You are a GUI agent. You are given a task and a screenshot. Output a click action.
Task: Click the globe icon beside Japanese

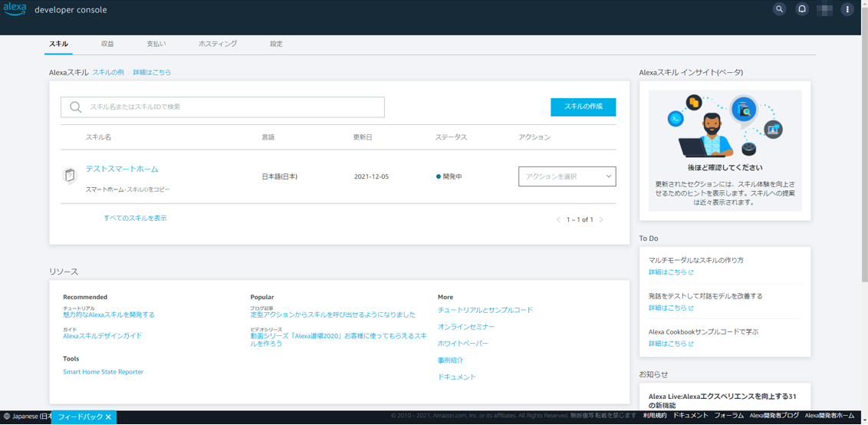(7, 416)
